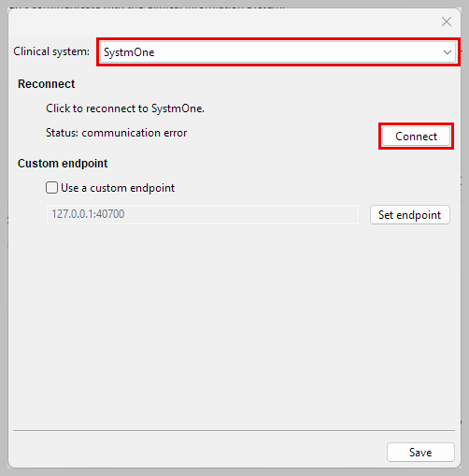Click Connect to reconnect to SystmOne
This screenshot has height=476, width=469.
[416, 137]
